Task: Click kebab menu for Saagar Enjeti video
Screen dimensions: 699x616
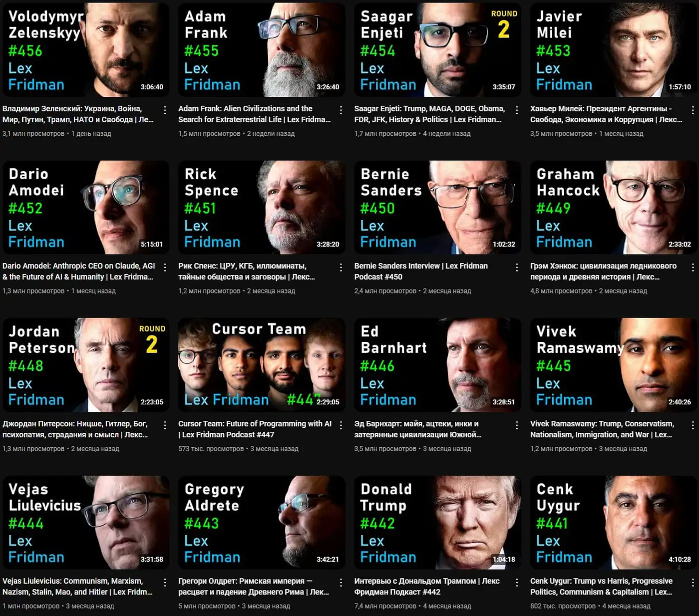Action: pos(517,110)
